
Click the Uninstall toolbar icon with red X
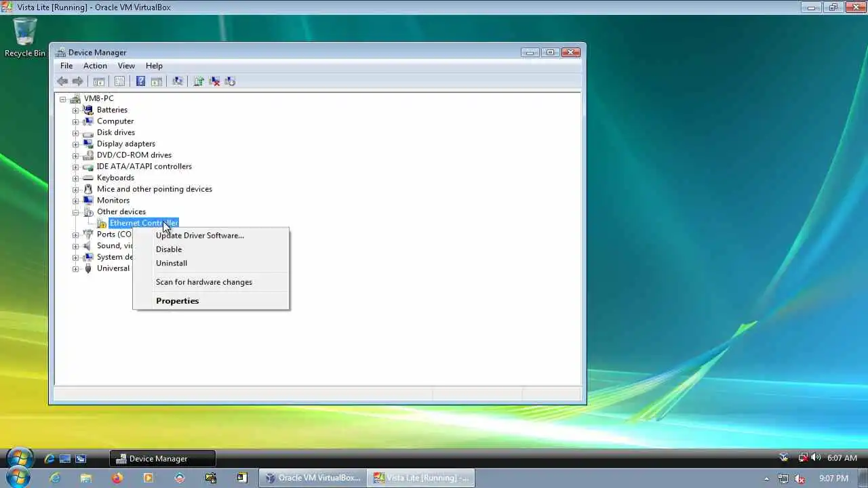[214, 81]
